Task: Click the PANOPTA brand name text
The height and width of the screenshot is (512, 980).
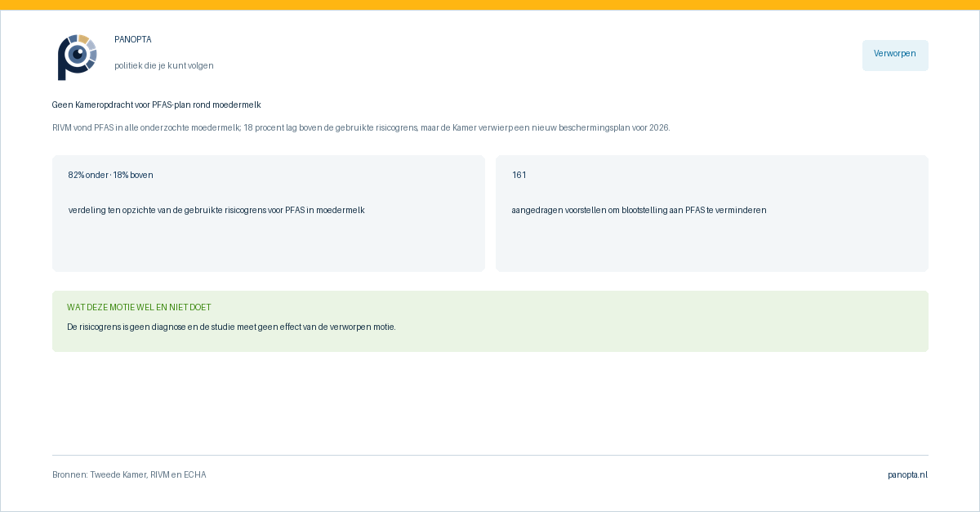Action: click(133, 39)
